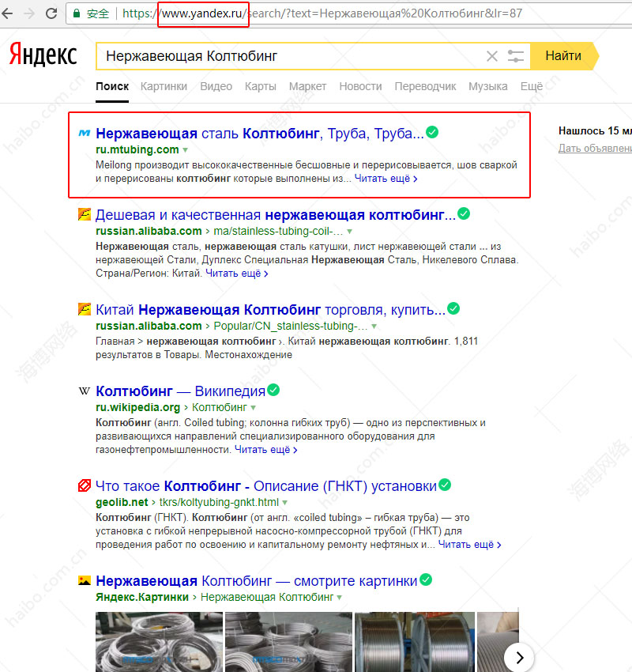Click the browser back arrow
The width and height of the screenshot is (632, 672).
[x=10, y=13]
